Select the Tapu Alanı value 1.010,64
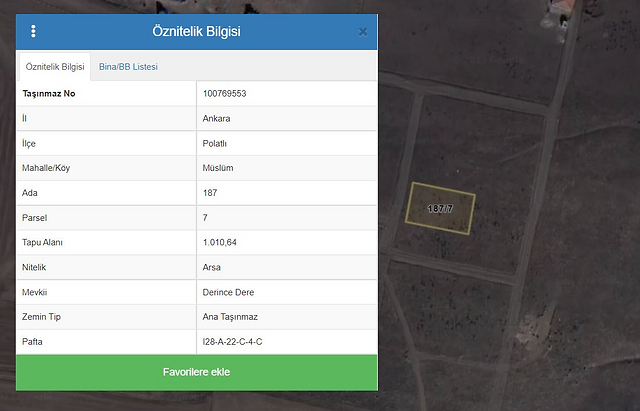 (219, 242)
